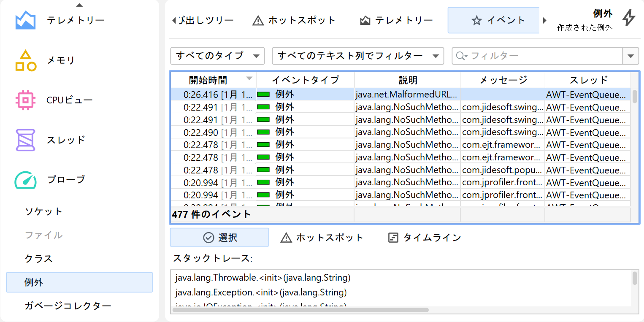Switch to the イベント tab
644x322 pixels.
click(493, 20)
